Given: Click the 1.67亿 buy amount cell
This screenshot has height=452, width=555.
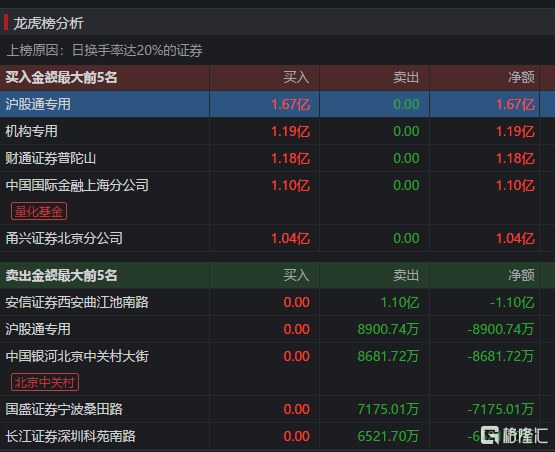Looking at the screenshot, I should [x=290, y=104].
